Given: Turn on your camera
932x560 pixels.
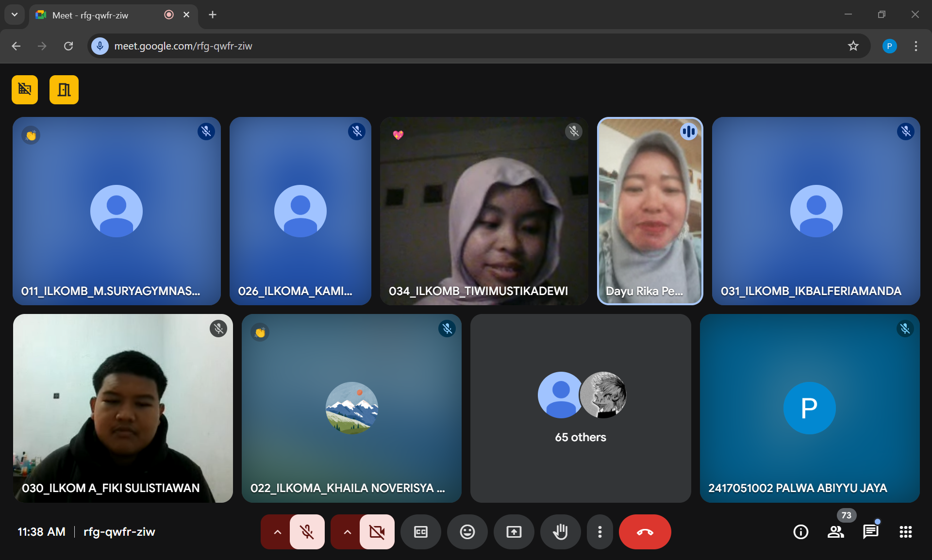Looking at the screenshot, I should click(377, 532).
